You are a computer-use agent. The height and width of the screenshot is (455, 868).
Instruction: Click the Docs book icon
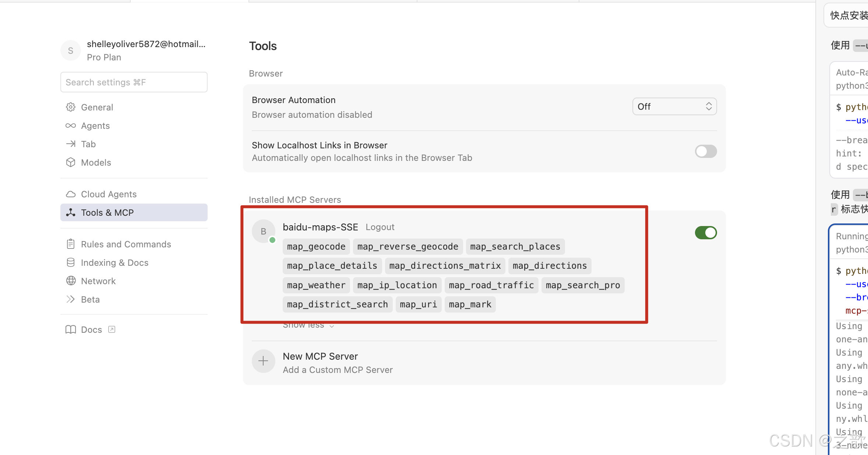(x=71, y=329)
